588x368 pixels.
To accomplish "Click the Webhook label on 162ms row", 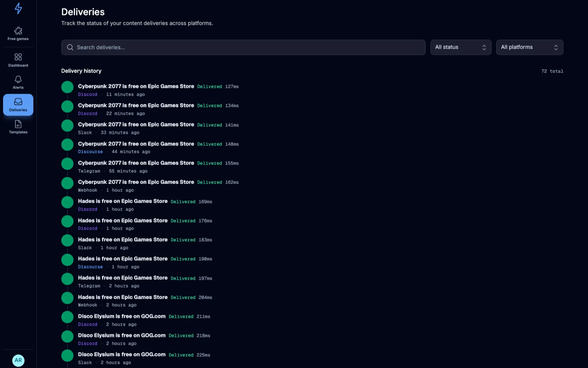I will tap(87, 190).
